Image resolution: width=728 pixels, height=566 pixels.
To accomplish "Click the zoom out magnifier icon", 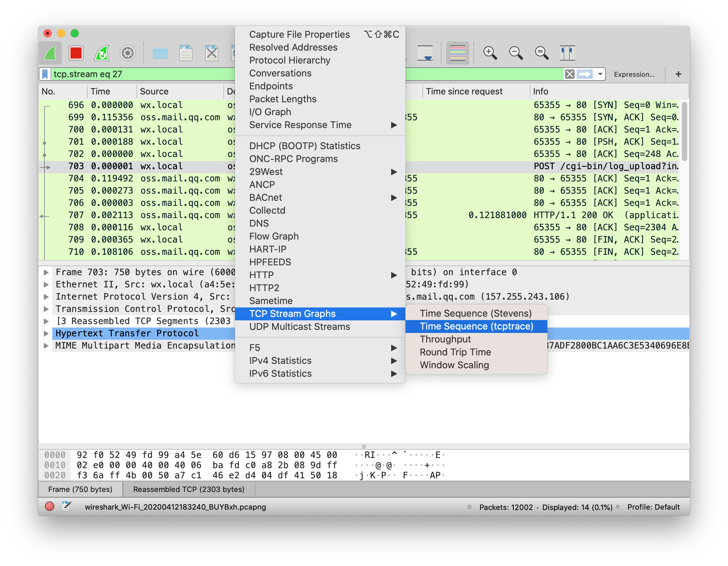I will [x=515, y=53].
